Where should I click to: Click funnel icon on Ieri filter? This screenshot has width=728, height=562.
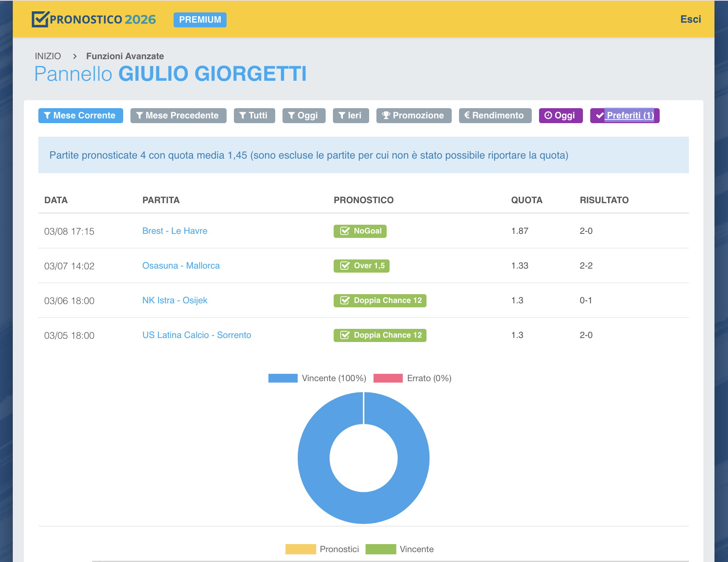pyautogui.click(x=342, y=115)
